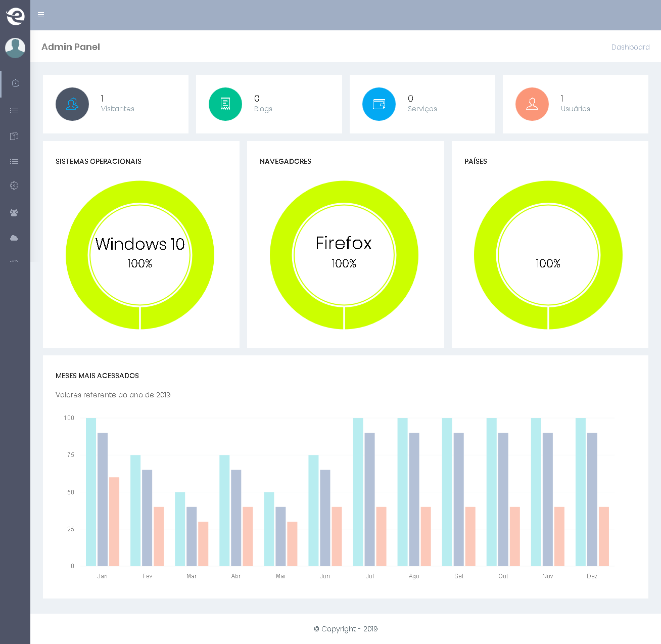Click the 'SISTEMAS OPERACIONAIS' heading
This screenshot has width=661, height=644.
click(x=99, y=161)
